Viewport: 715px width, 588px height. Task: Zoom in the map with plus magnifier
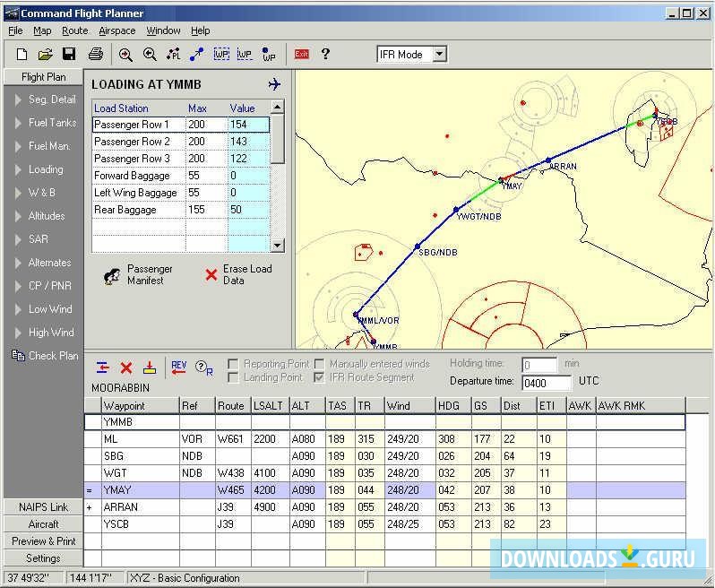pyautogui.click(x=125, y=55)
